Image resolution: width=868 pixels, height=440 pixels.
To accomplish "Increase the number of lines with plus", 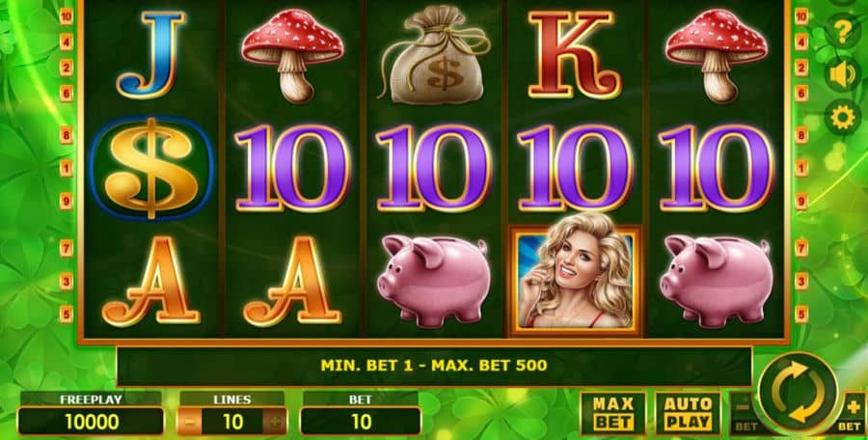I will pos(275,422).
